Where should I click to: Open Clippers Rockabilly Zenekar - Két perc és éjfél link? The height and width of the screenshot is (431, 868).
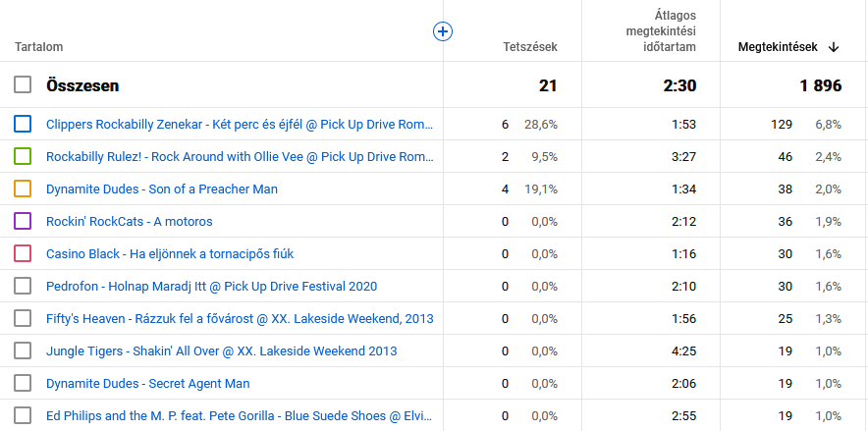coord(240,125)
